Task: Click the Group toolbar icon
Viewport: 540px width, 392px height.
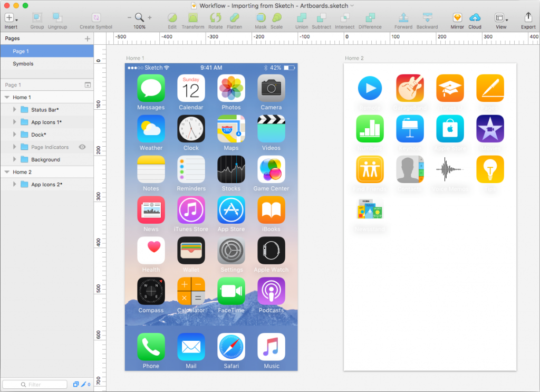Action: [x=37, y=17]
